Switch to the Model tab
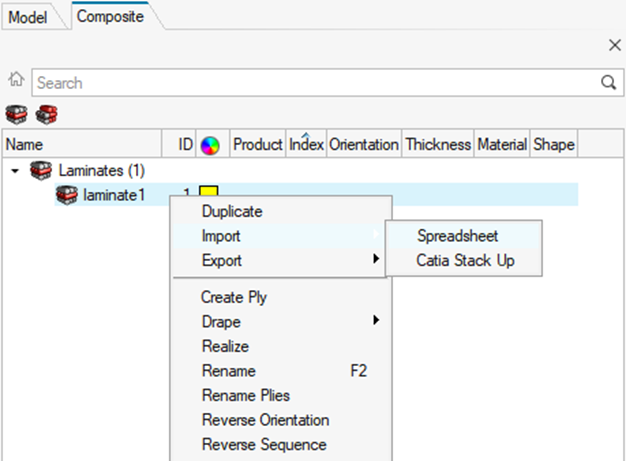The image size is (626, 461). (28, 17)
